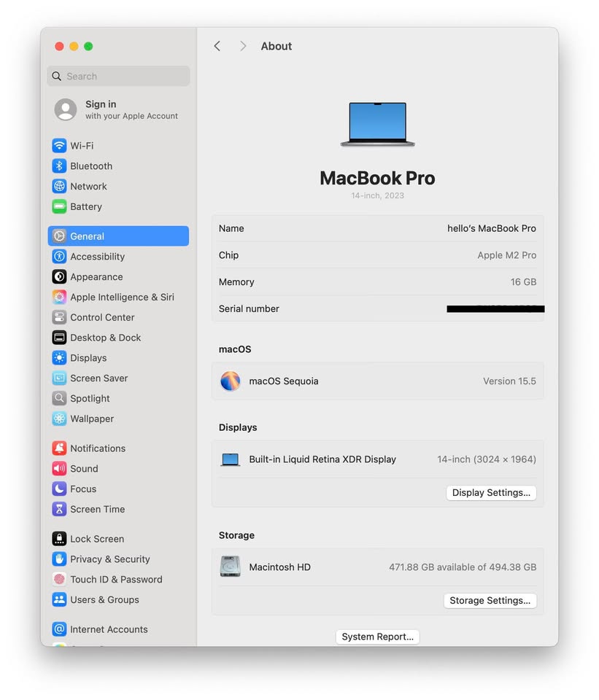This screenshot has width=599, height=700.
Task: Click the green Battery icon
Action: (59, 206)
